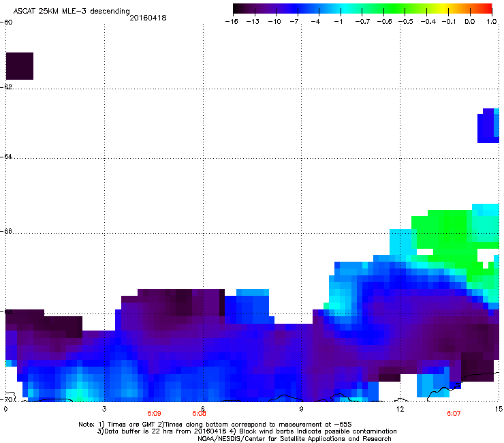Click the '-70' latitude axis label
Screen dimensions: 504x443
6,399
